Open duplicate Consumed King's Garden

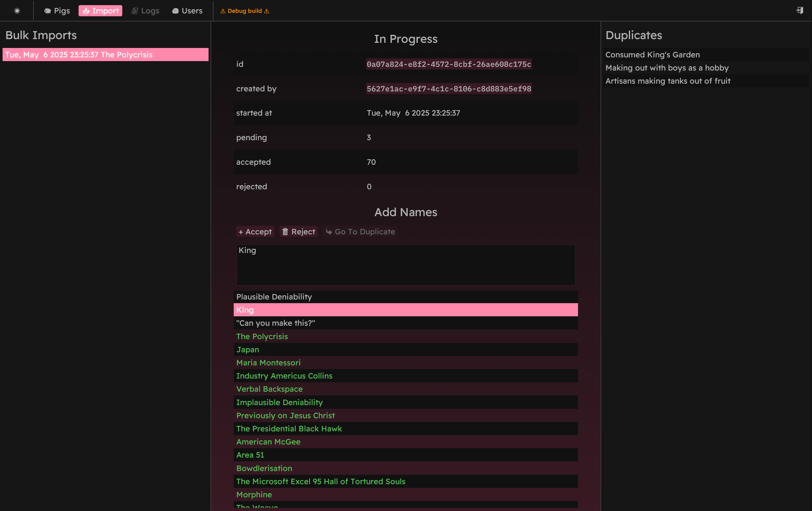[706, 55]
